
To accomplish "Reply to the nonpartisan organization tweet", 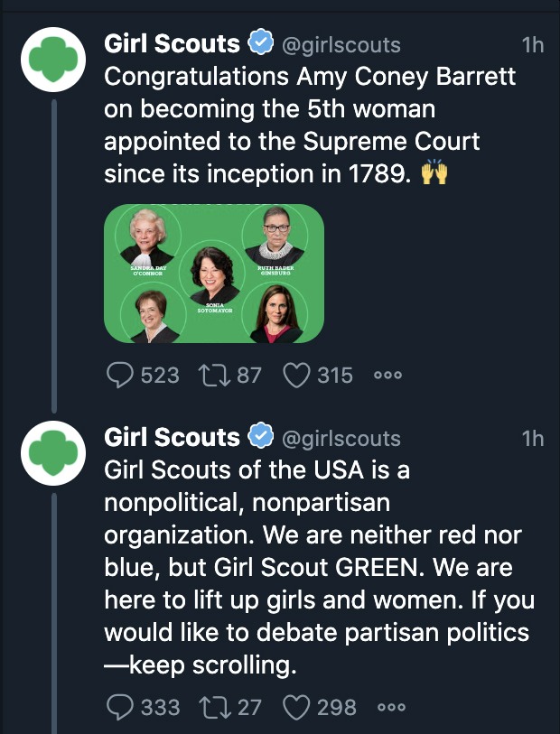I will (x=120, y=707).
